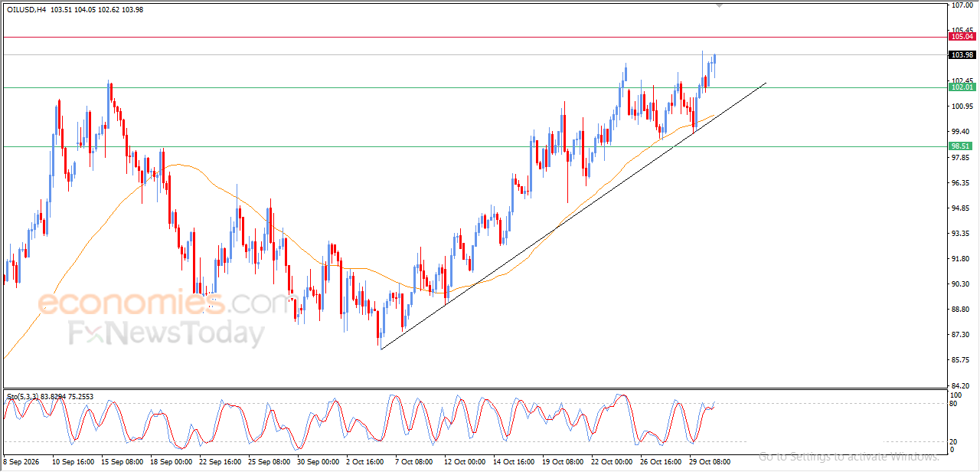Click the gray chart shift triangle marker
The image size is (980, 472).
coord(720,5)
